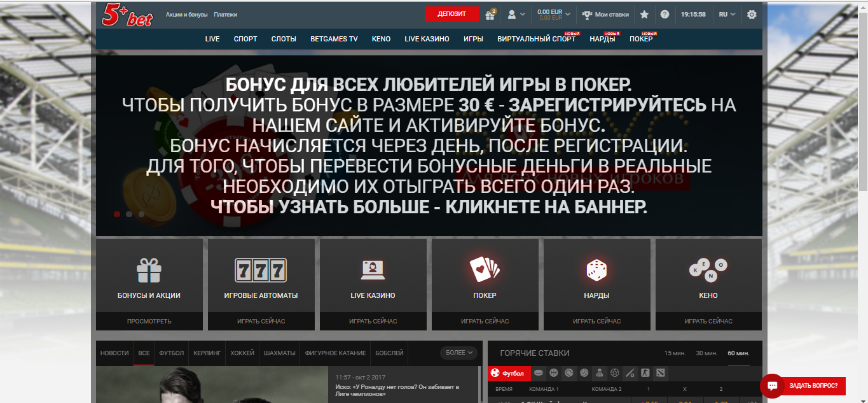The image size is (868, 403).
Task: Click the dice icon above НАРДЫ
Action: 596,269
